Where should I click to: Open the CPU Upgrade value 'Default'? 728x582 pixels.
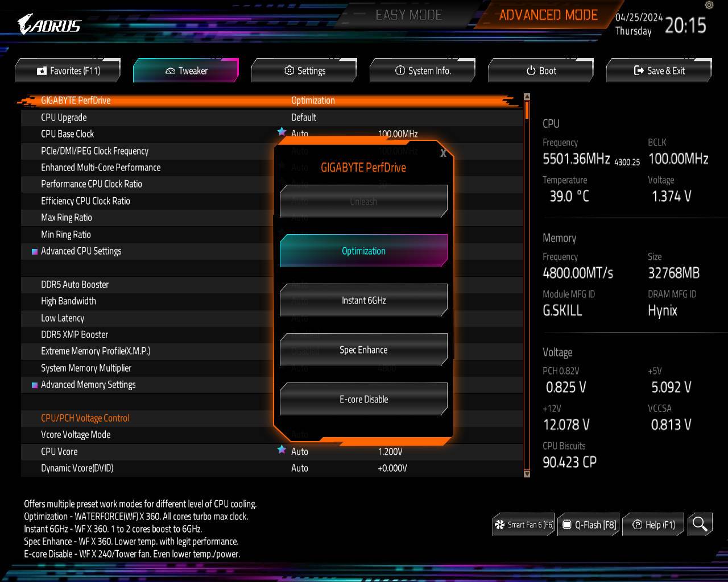pos(304,118)
